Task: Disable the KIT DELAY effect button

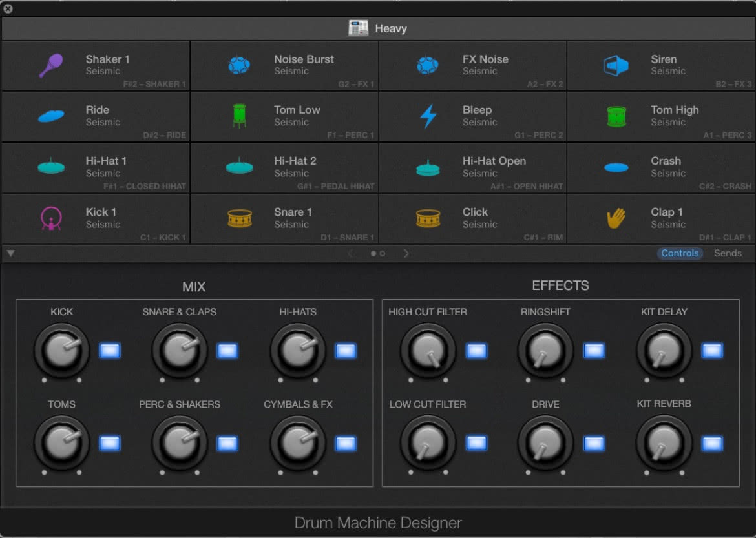Action: (712, 351)
